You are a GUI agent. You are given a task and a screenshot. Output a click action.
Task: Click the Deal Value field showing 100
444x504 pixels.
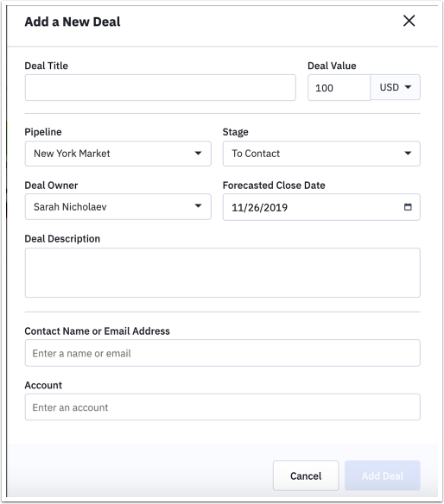[339, 87]
